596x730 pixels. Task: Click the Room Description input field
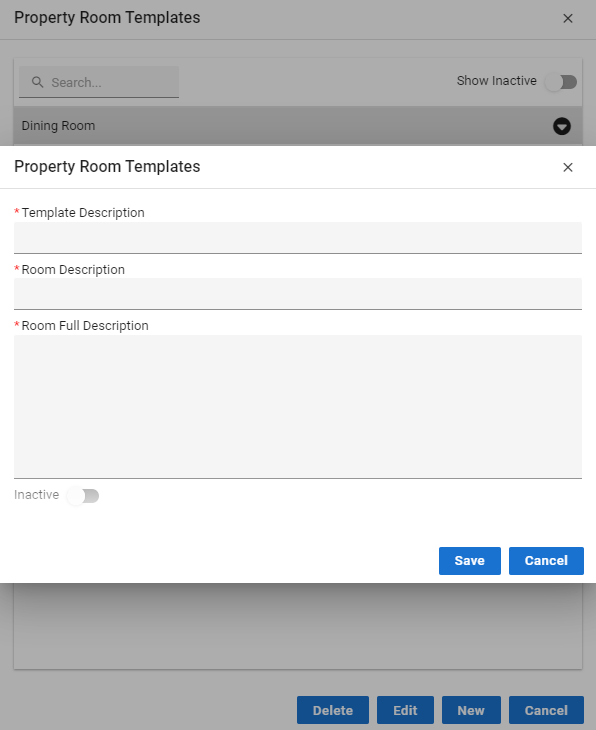(298, 294)
